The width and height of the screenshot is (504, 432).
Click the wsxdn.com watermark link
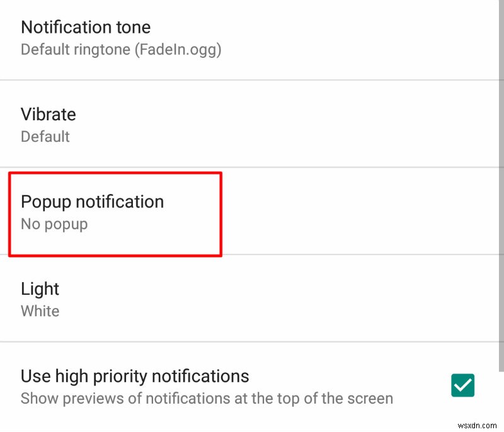pos(477,426)
